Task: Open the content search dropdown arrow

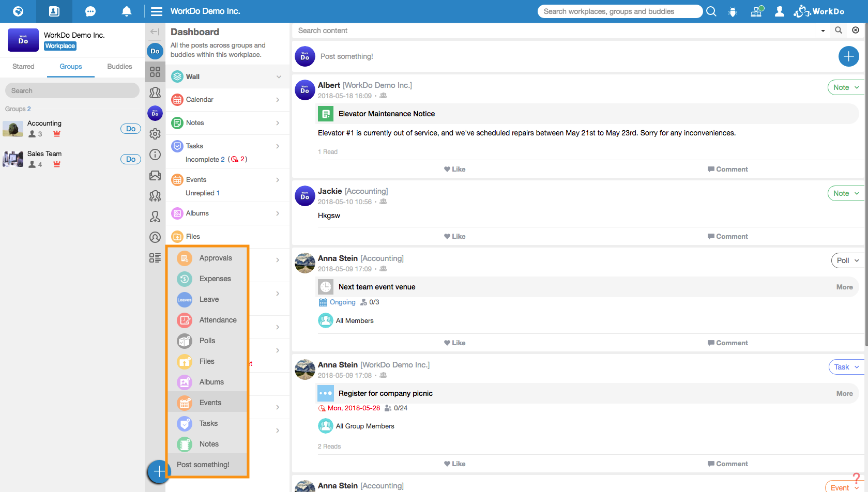Action: [823, 31]
